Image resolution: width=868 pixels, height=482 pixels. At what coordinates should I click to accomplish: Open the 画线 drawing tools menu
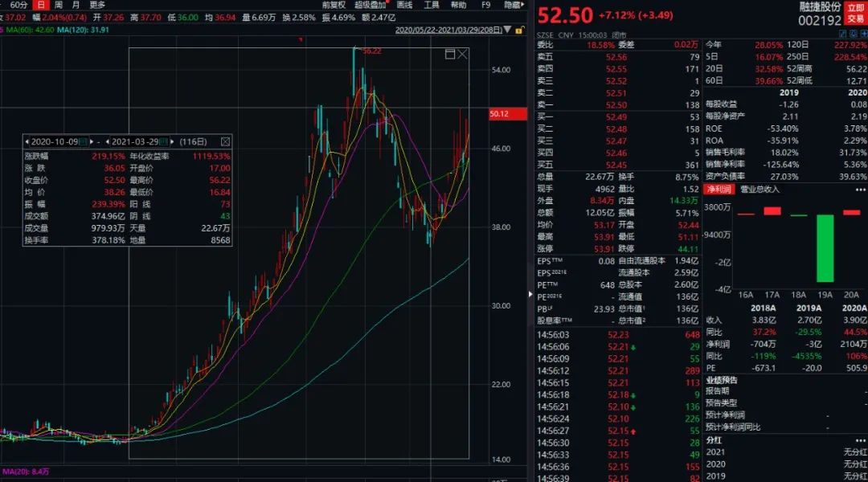404,5
